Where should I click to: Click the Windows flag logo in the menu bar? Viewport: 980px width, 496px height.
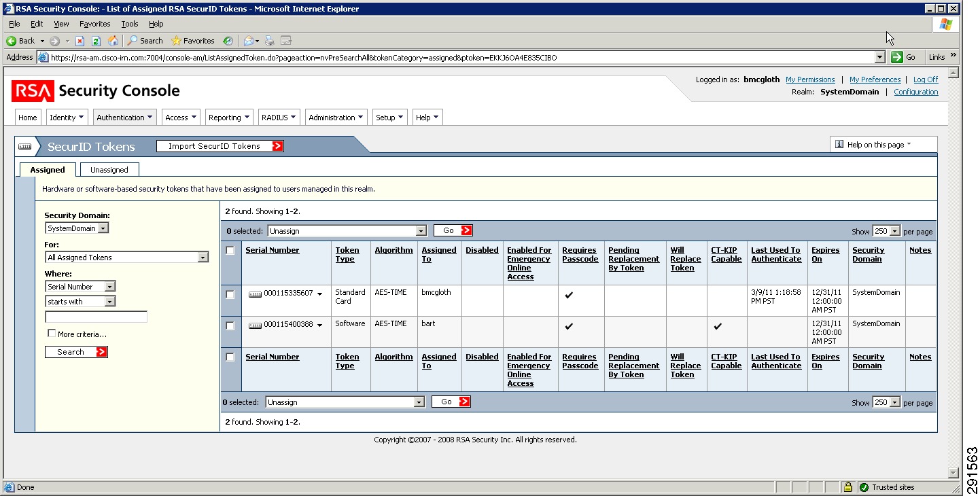pyautogui.click(x=945, y=24)
